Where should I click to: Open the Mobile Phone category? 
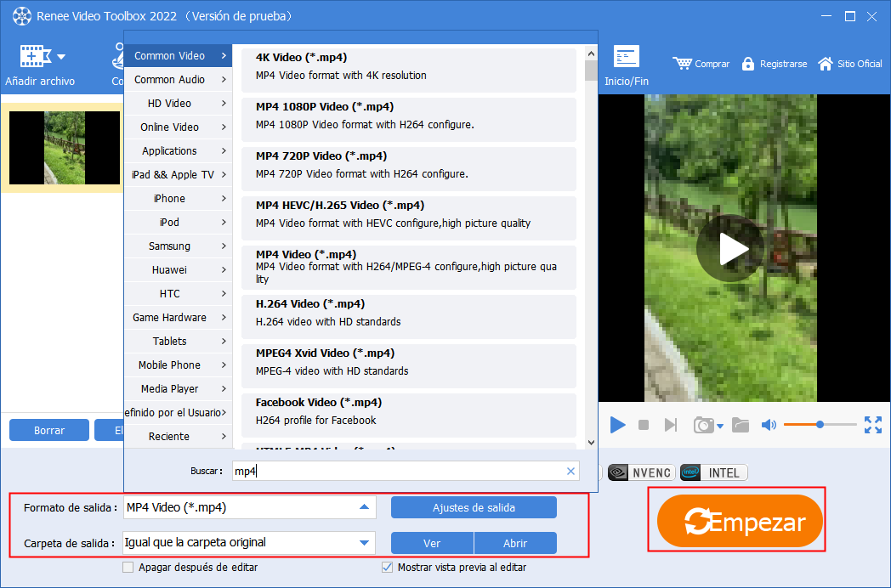tap(178, 365)
